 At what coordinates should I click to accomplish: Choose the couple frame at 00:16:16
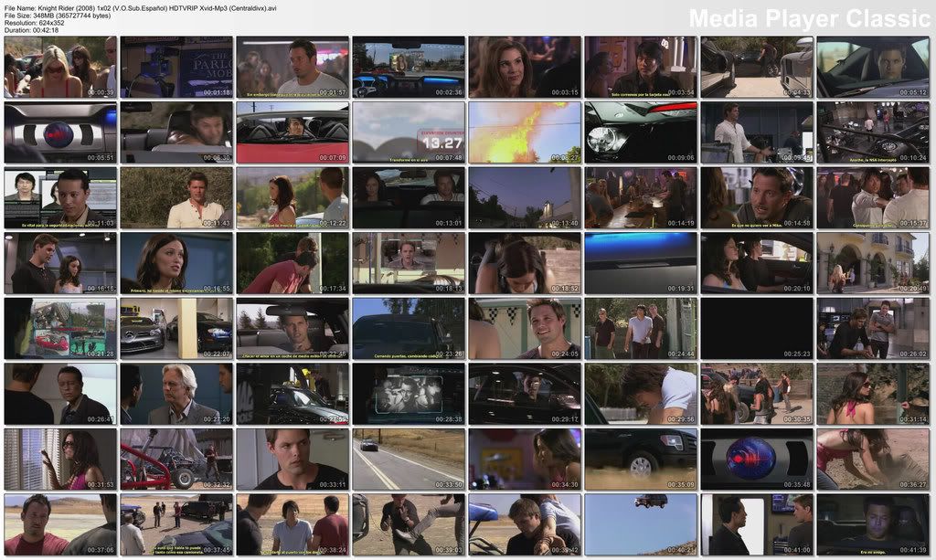point(60,264)
